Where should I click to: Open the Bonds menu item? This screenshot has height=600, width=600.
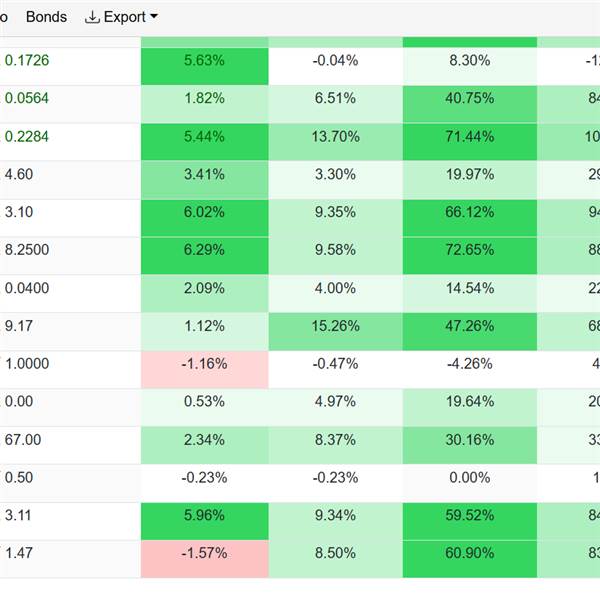click(x=46, y=17)
